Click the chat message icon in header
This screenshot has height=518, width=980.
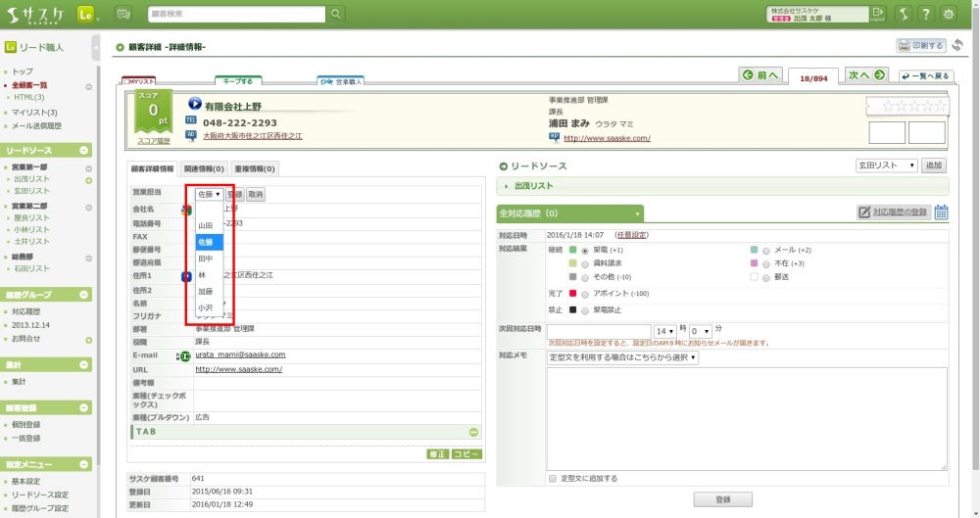(123, 14)
